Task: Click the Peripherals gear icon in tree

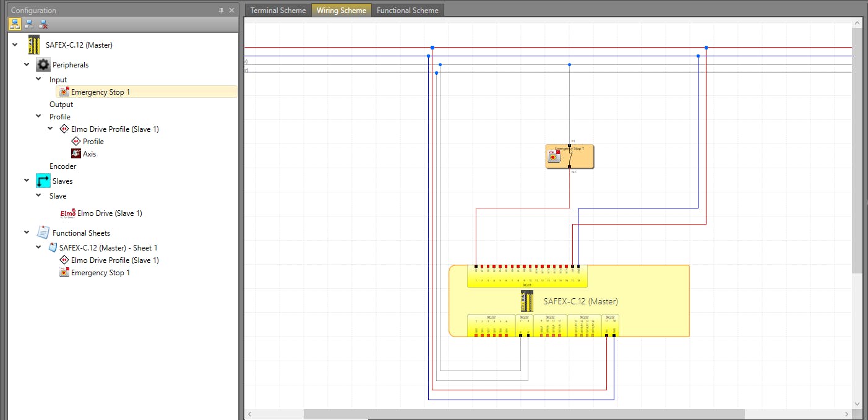Action: coord(43,65)
